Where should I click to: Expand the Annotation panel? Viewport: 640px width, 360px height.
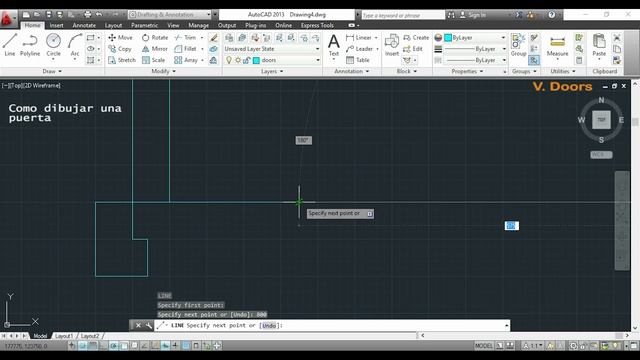(351, 71)
